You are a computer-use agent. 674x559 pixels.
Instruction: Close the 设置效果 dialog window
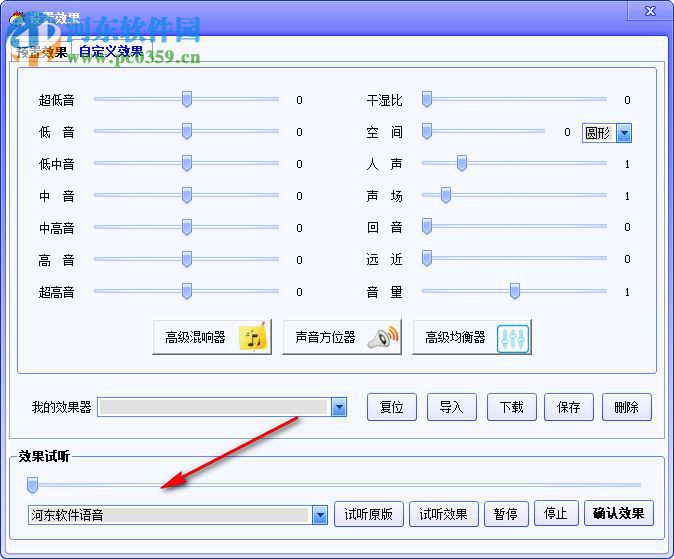650,11
